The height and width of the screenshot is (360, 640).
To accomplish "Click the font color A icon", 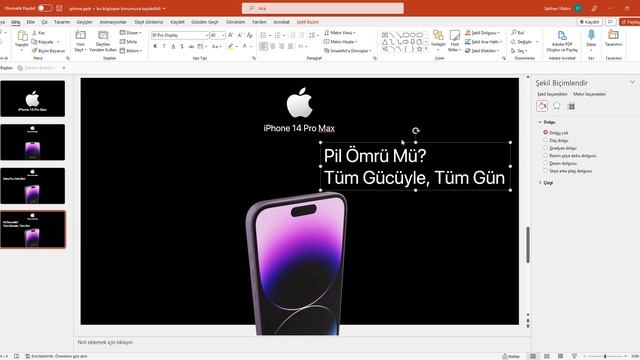I will click(x=244, y=47).
